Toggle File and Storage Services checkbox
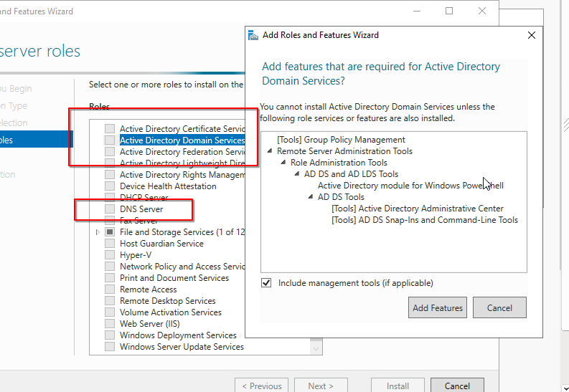The height and width of the screenshot is (392, 569). pyautogui.click(x=110, y=232)
